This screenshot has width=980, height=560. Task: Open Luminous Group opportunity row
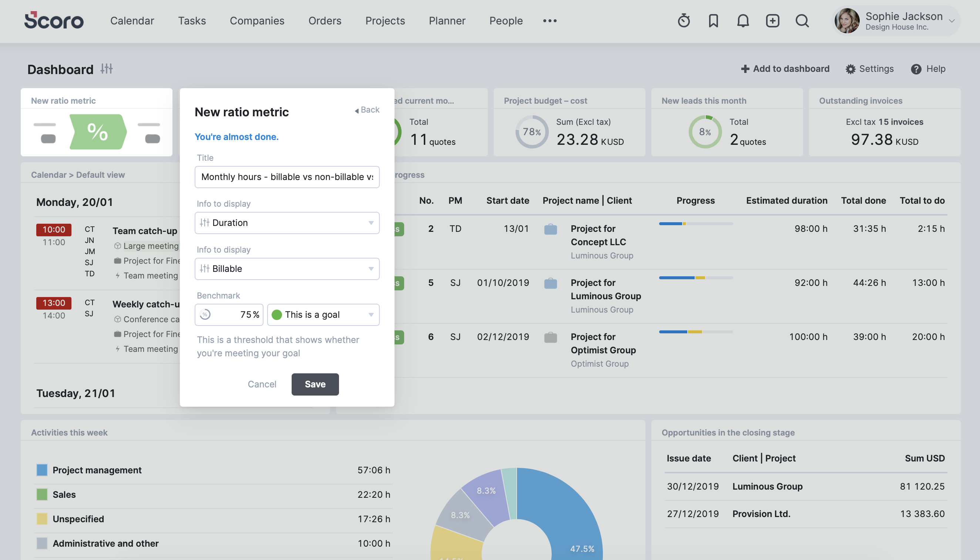point(806,486)
